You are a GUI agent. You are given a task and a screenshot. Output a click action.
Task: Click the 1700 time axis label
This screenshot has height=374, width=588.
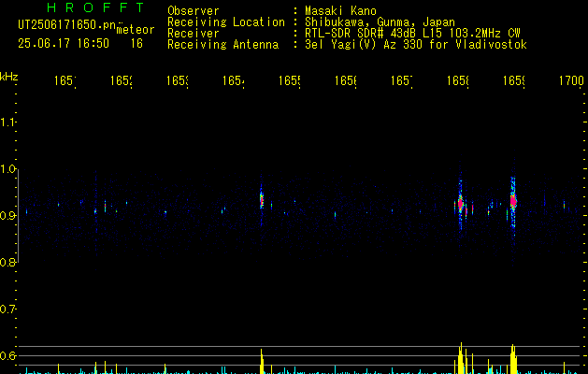coord(571,80)
